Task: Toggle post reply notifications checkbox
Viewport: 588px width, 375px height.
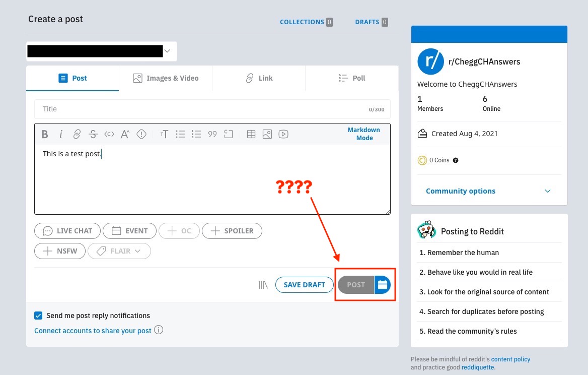Action: tap(38, 316)
